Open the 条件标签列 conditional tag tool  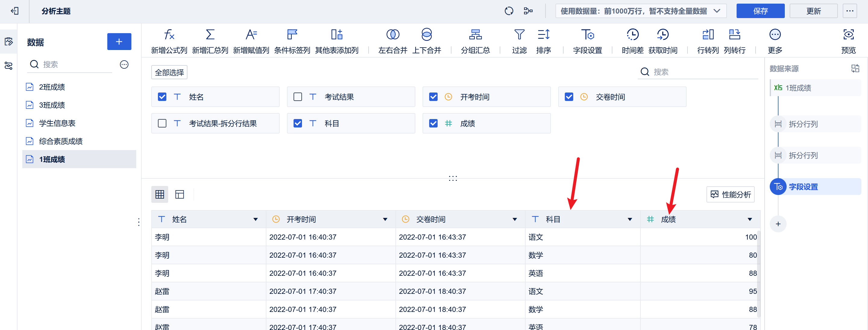click(291, 35)
